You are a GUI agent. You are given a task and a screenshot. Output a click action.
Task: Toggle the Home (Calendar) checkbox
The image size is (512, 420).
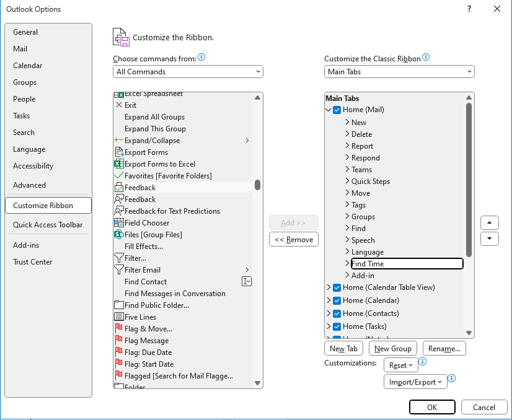point(337,300)
